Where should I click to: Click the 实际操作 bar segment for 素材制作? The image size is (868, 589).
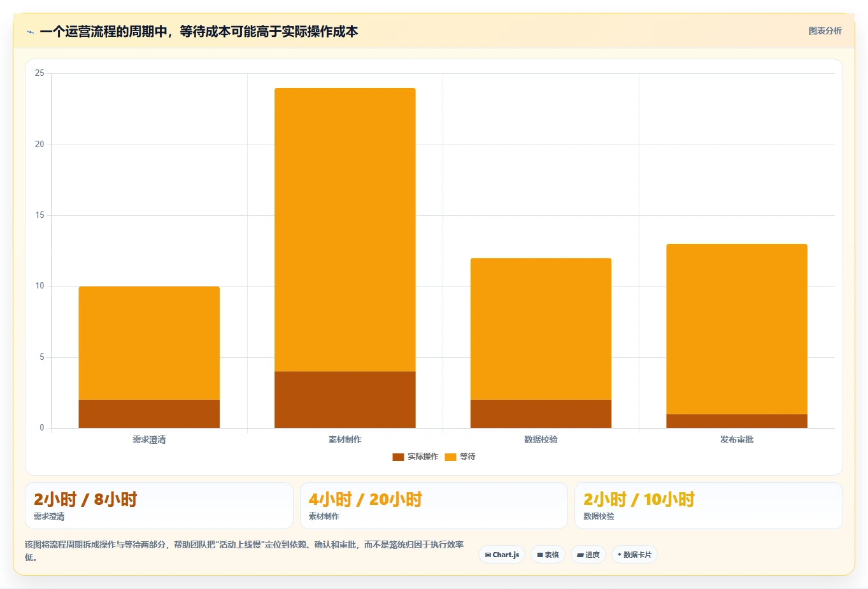(x=345, y=400)
